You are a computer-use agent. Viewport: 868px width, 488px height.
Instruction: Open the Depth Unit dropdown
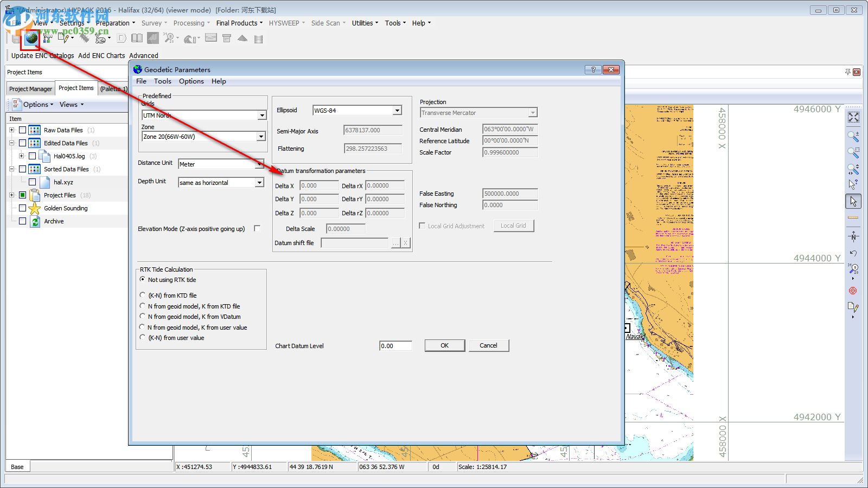click(x=259, y=183)
